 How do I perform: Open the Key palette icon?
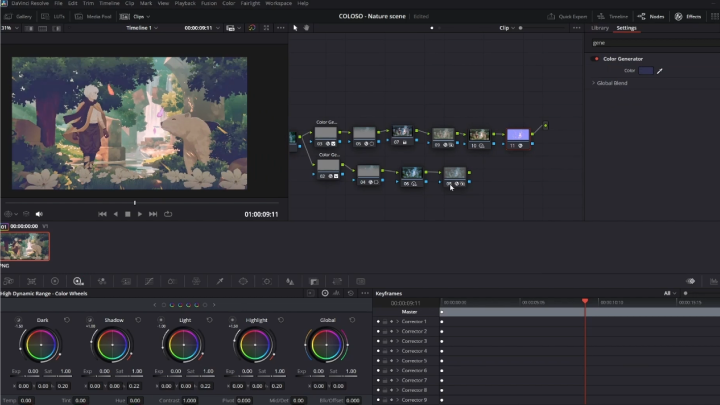click(314, 281)
